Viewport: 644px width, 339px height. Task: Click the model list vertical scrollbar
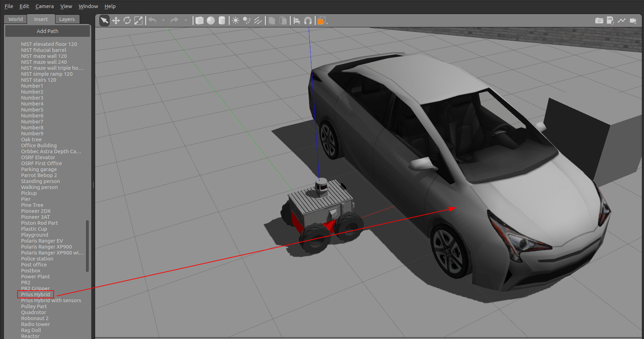point(87,246)
